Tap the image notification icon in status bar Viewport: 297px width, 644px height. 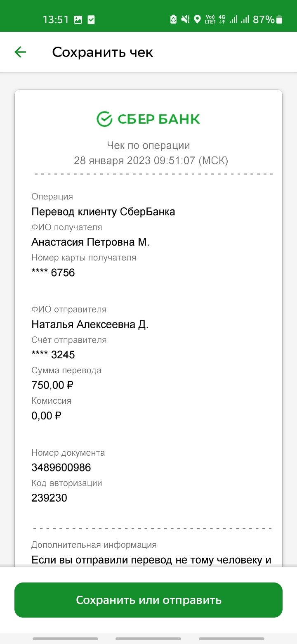(x=78, y=19)
